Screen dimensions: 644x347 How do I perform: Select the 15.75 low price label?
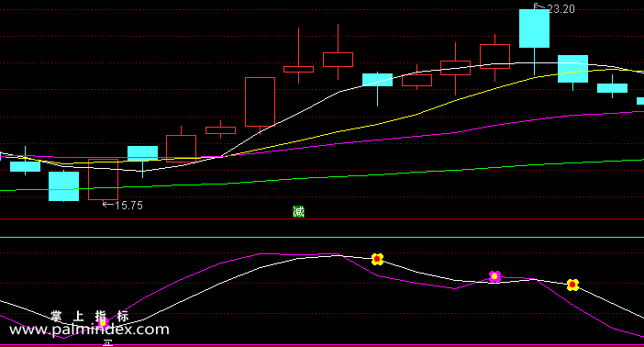pyautogui.click(x=122, y=205)
